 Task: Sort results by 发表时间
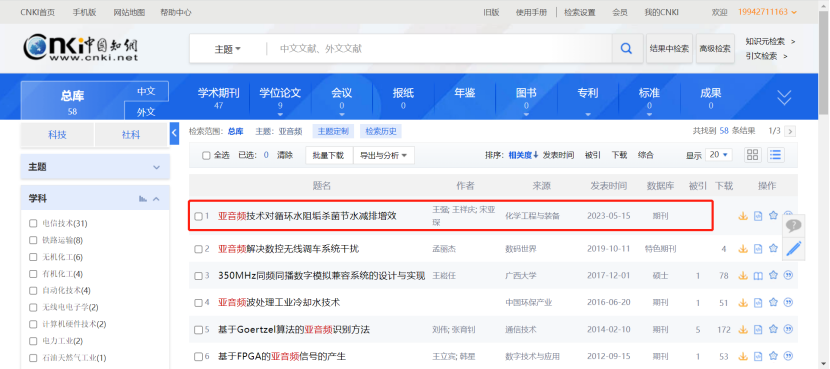[558, 155]
